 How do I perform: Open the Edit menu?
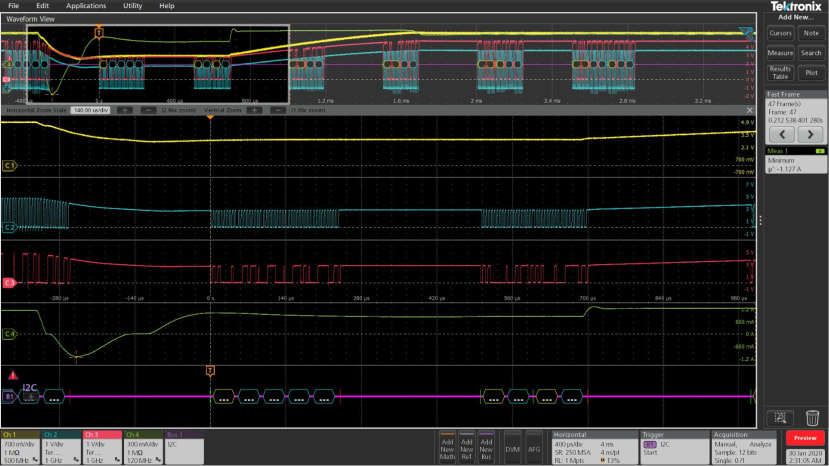click(42, 6)
